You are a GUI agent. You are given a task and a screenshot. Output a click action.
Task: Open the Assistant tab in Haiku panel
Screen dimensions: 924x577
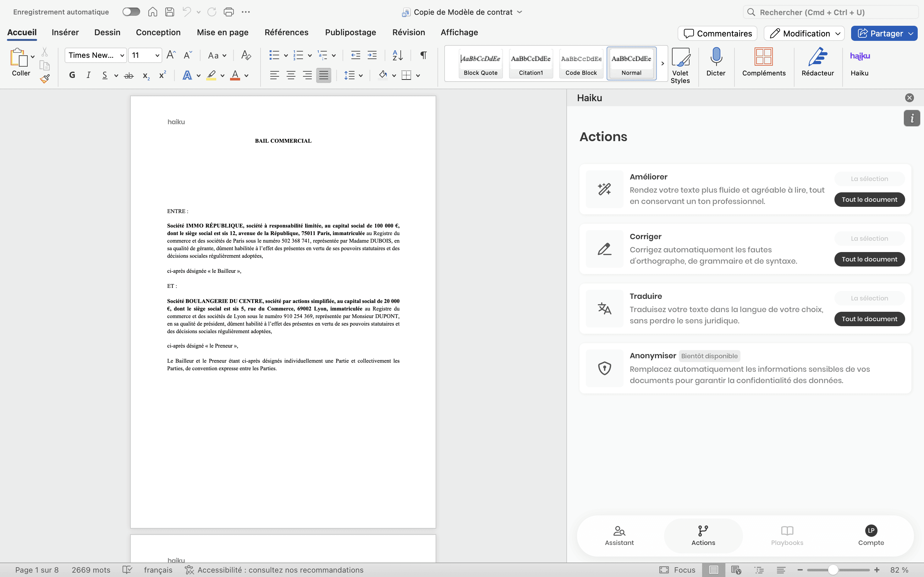(619, 536)
